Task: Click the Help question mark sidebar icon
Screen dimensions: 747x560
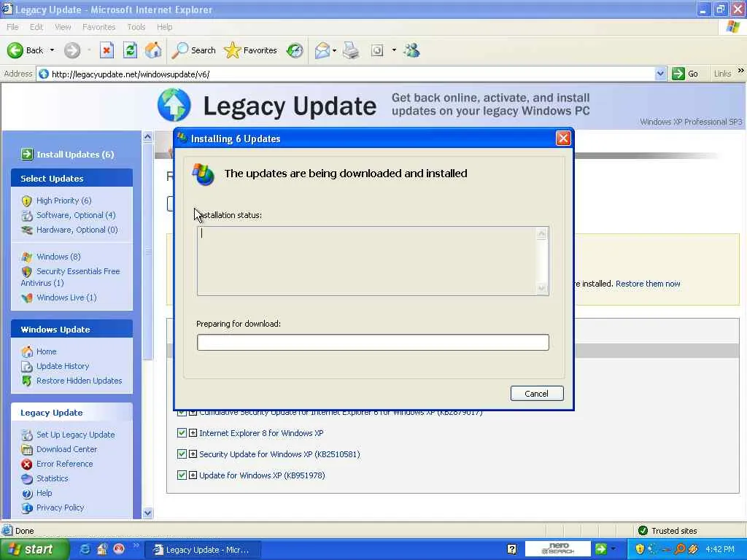Action: click(x=27, y=494)
